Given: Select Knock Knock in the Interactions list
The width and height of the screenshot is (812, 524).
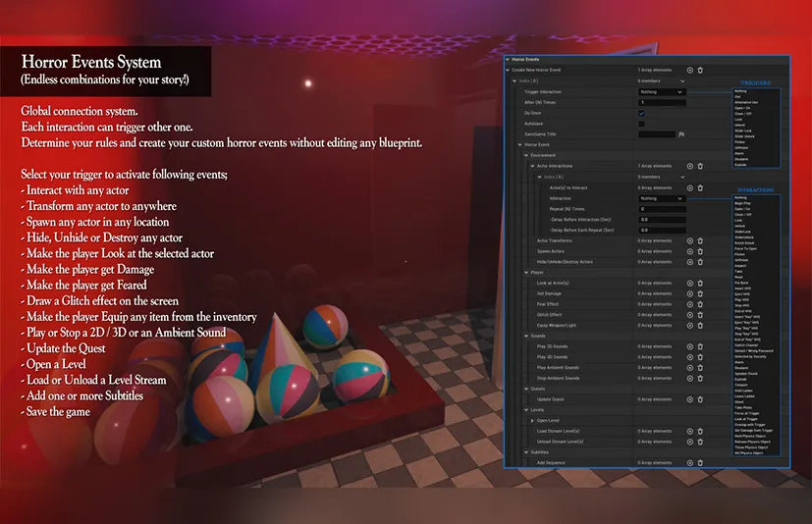Looking at the screenshot, I should (x=744, y=242).
